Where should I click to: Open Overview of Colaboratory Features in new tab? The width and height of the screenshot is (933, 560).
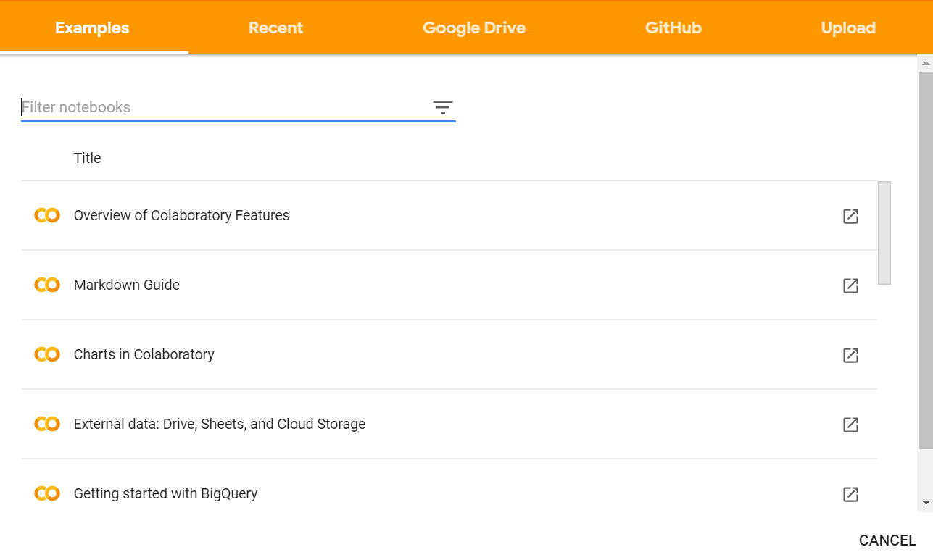[850, 216]
